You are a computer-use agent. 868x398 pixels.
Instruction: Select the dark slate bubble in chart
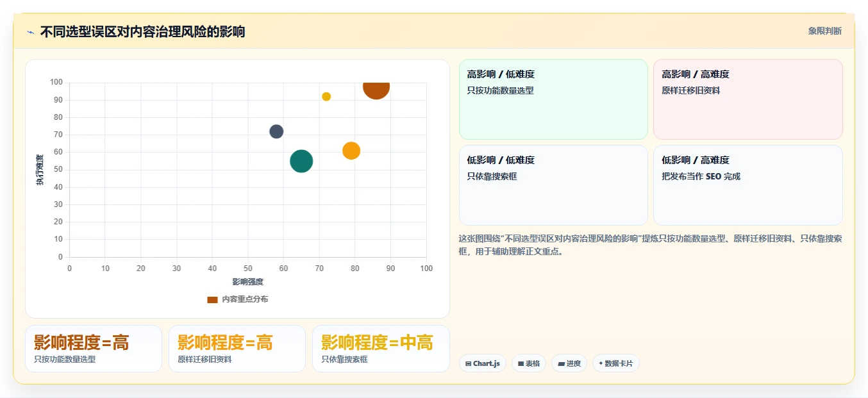(276, 131)
